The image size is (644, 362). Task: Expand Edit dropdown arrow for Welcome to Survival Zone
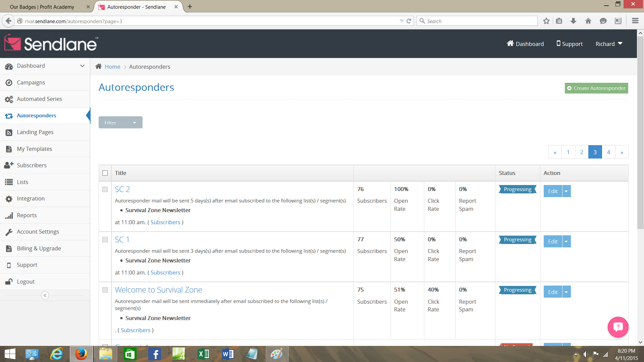(566, 292)
